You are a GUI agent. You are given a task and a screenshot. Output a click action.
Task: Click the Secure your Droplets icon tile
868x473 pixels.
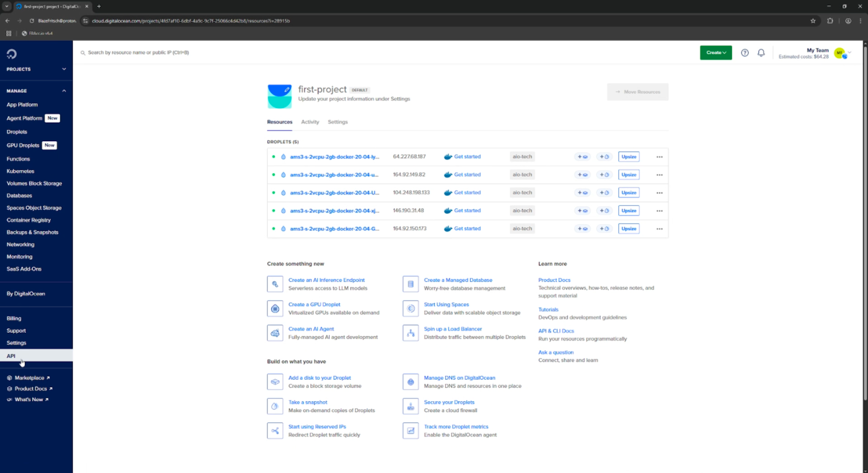click(411, 406)
